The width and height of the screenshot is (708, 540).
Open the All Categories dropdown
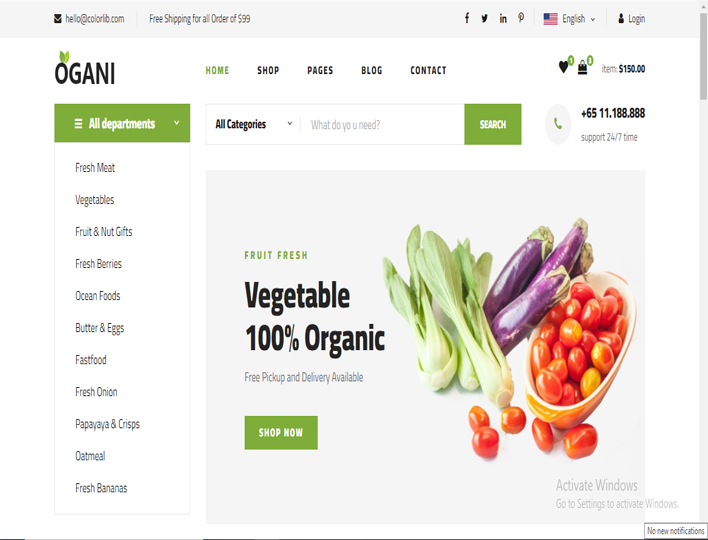coord(253,124)
